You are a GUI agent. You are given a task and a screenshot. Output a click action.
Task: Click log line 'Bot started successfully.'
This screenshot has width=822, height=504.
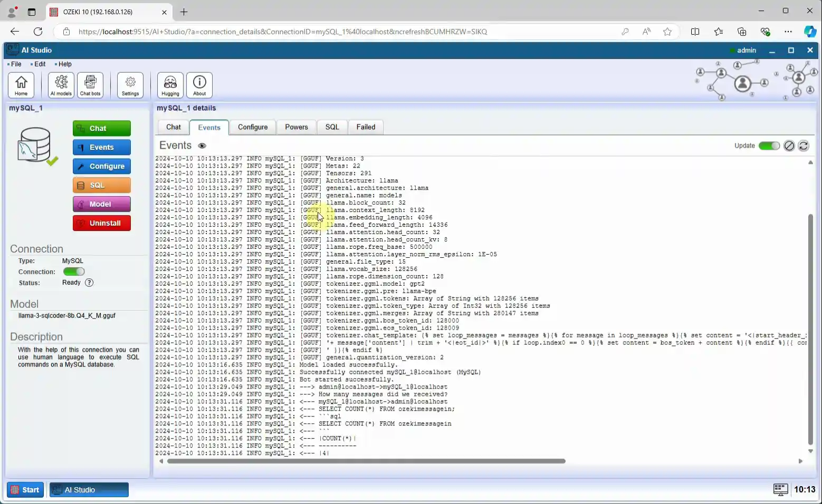pyautogui.click(x=347, y=380)
